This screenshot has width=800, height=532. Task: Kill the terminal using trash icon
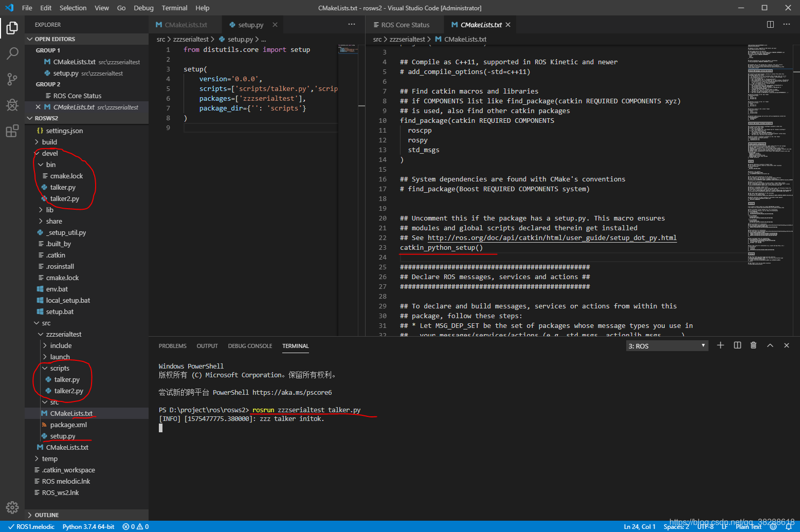point(753,345)
